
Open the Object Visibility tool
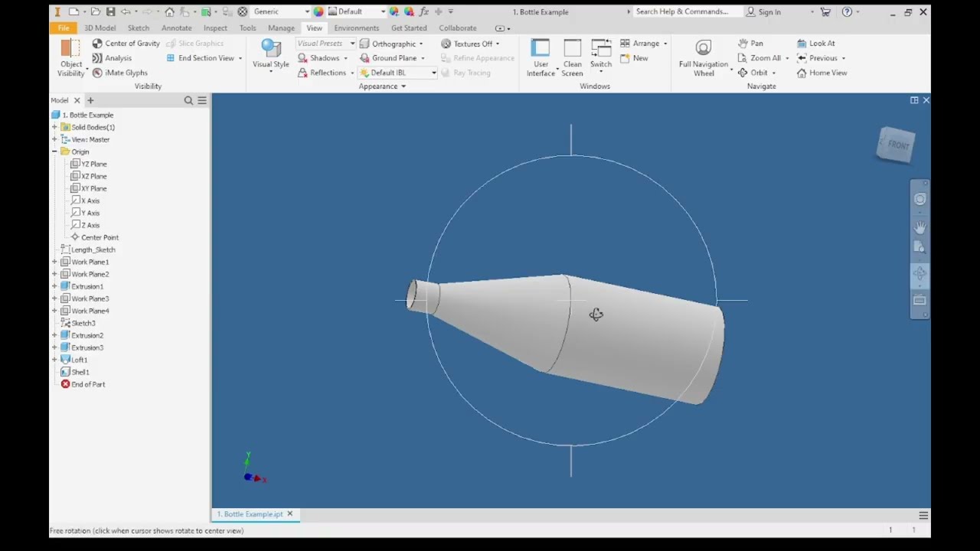point(70,58)
